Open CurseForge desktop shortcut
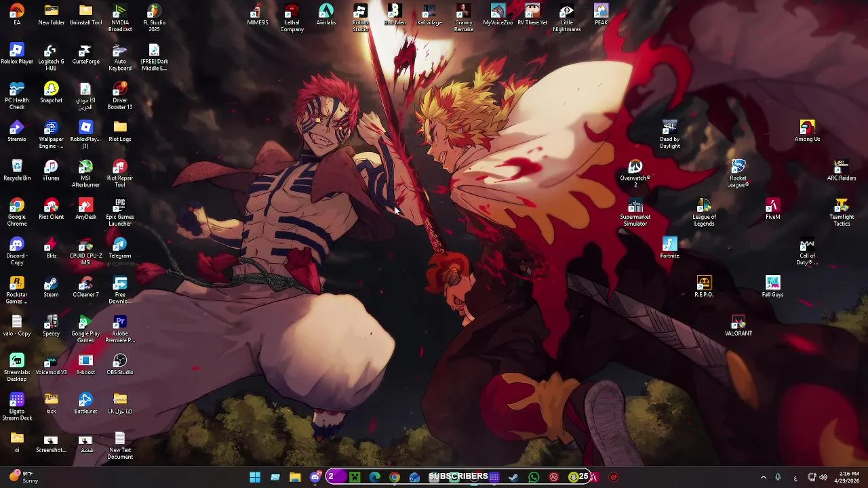868x488 pixels. tap(85, 54)
